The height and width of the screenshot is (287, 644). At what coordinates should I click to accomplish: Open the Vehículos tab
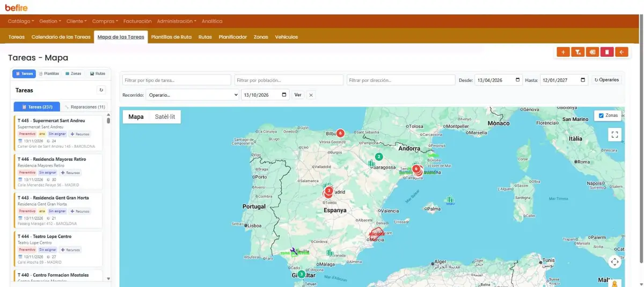click(x=287, y=37)
